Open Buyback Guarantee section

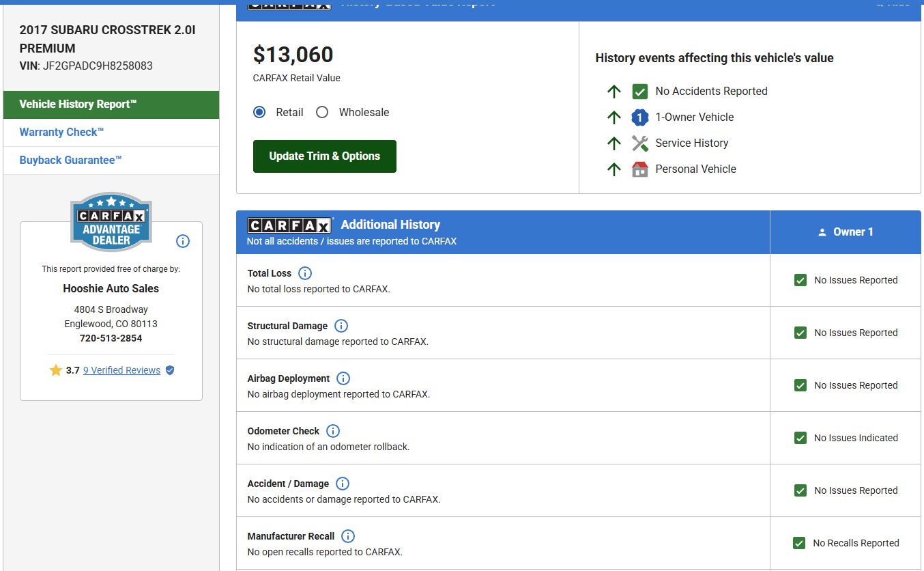point(70,161)
